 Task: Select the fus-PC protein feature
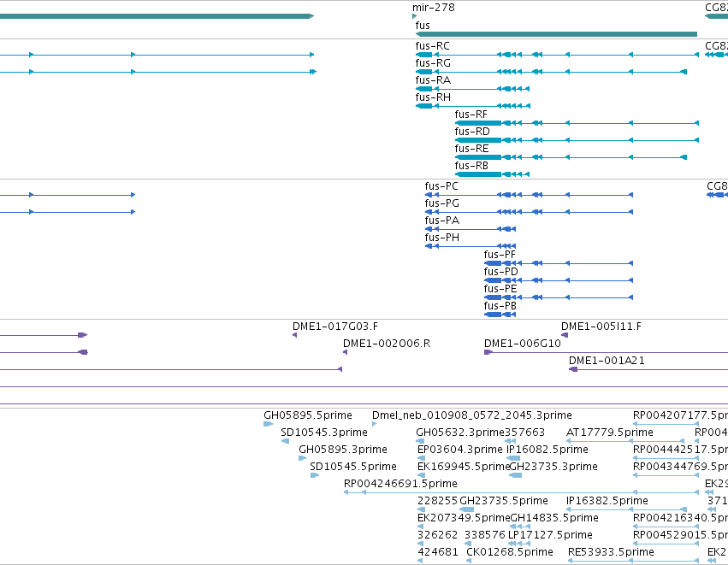(529, 195)
